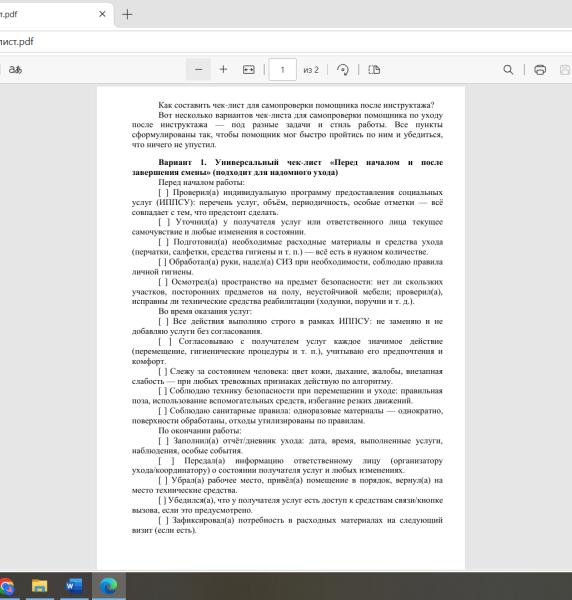
Task: Print the PDF document
Action: coord(540,70)
